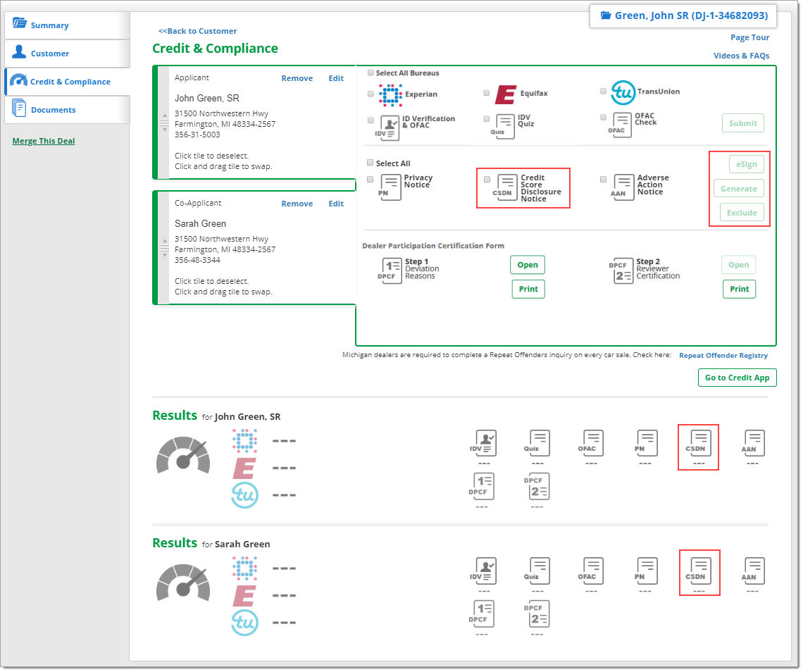803x672 pixels.
Task: Click Sarah Green's credit score gauge
Action: (183, 583)
